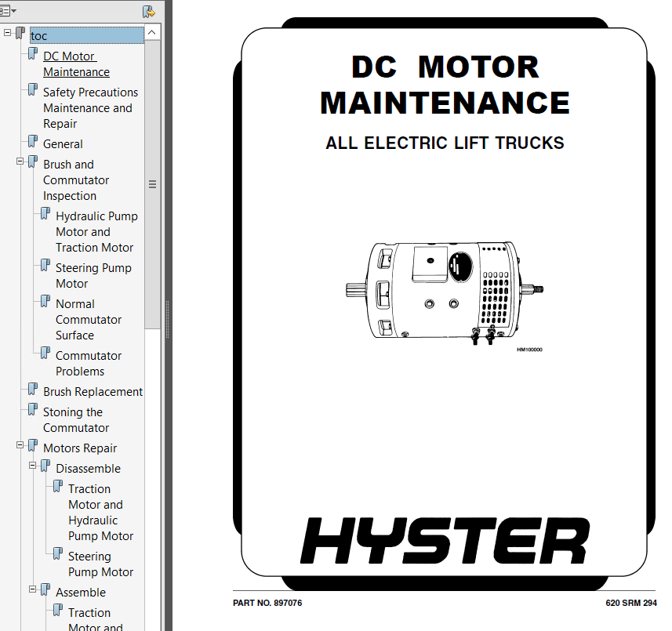Open Hydraulic Pump Motor and Traction Motor
This screenshot has width=672, height=631.
click(96, 232)
